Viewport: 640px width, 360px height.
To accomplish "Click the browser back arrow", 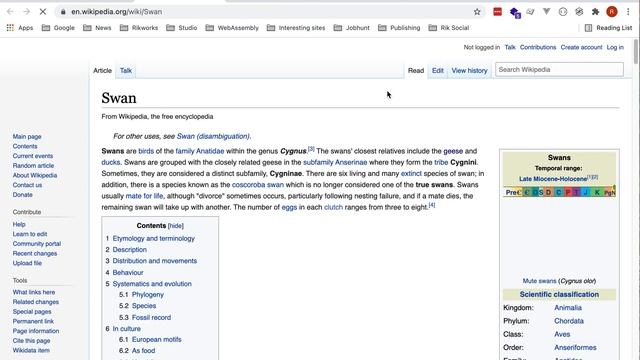I will click(11, 12).
